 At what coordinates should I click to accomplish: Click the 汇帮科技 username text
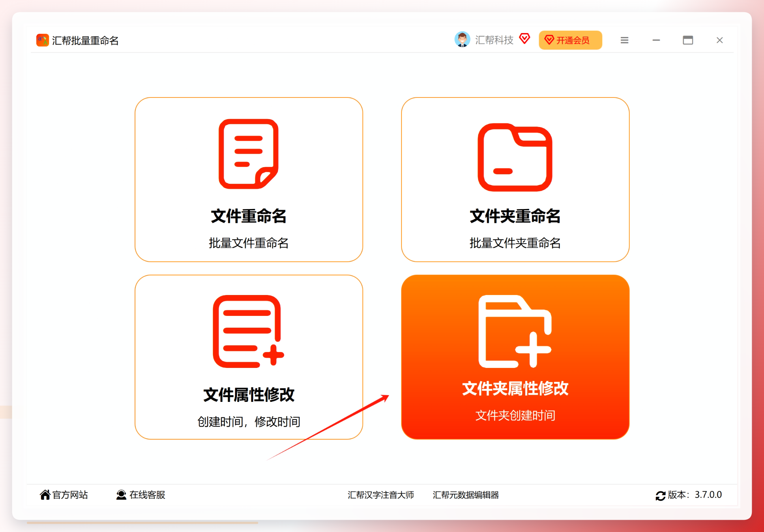(494, 40)
